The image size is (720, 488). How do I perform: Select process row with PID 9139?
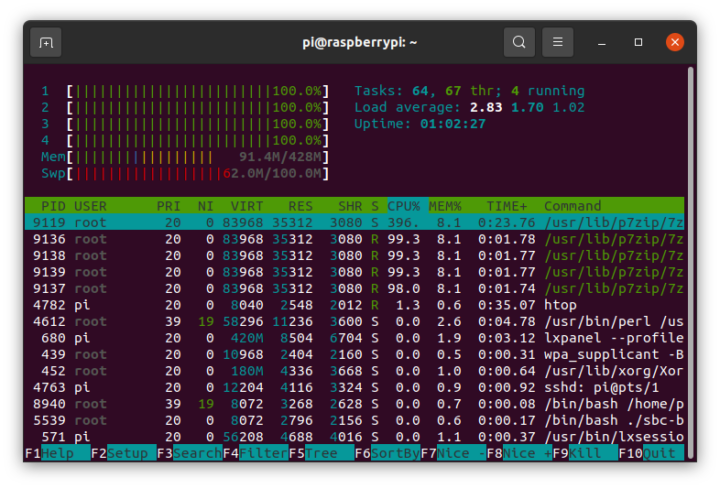354,272
